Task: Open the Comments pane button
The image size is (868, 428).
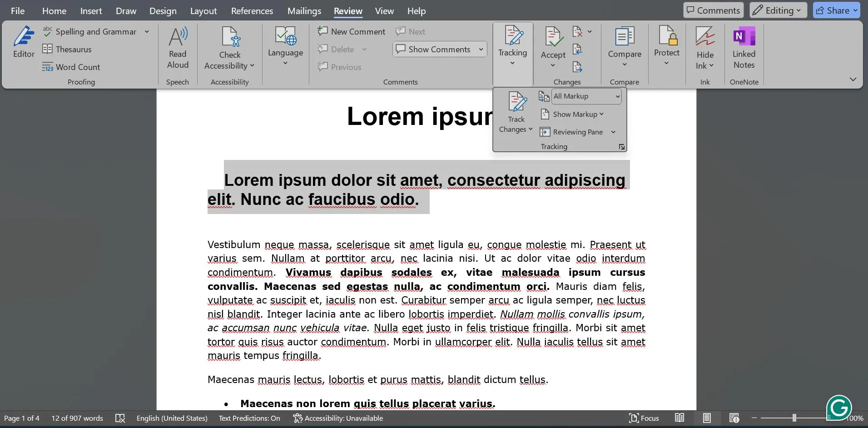Action: pyautogui.click(x=713, y=10)
